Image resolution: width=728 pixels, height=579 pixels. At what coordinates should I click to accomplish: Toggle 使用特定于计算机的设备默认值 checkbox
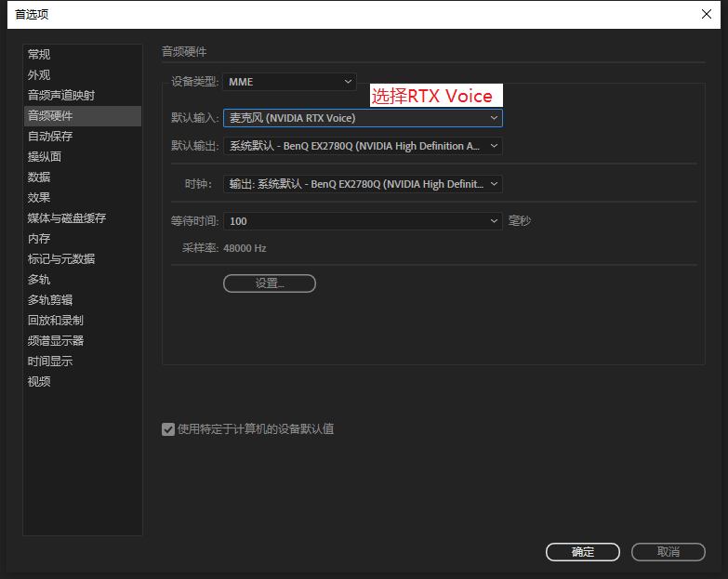click(168, 429)
